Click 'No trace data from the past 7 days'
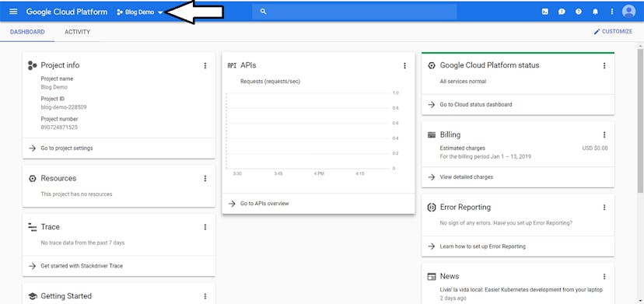This screenshot has width=644, height=304. pos(82,243)
